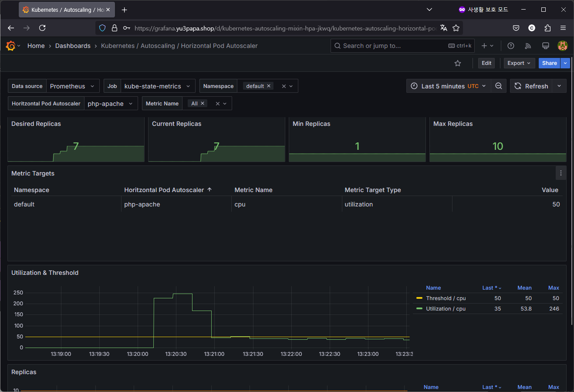
Task: Open the Grafana add new plus menu
Action: (x=487, y=46)
